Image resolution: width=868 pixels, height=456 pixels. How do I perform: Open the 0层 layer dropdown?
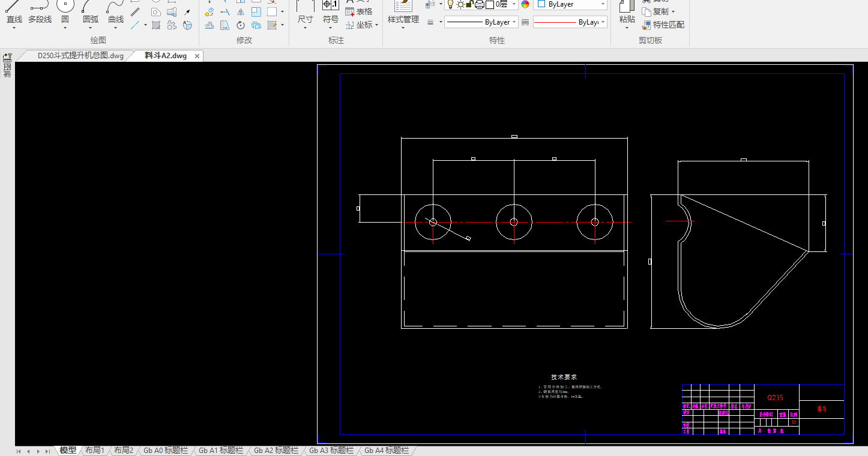tap(514, 4)
